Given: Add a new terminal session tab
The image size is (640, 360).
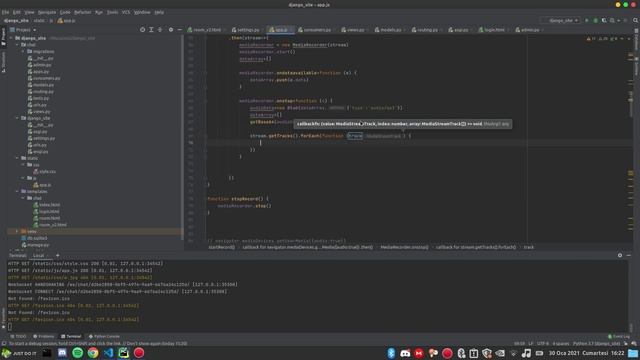Looking at the screenshot, I should point(58,255).
